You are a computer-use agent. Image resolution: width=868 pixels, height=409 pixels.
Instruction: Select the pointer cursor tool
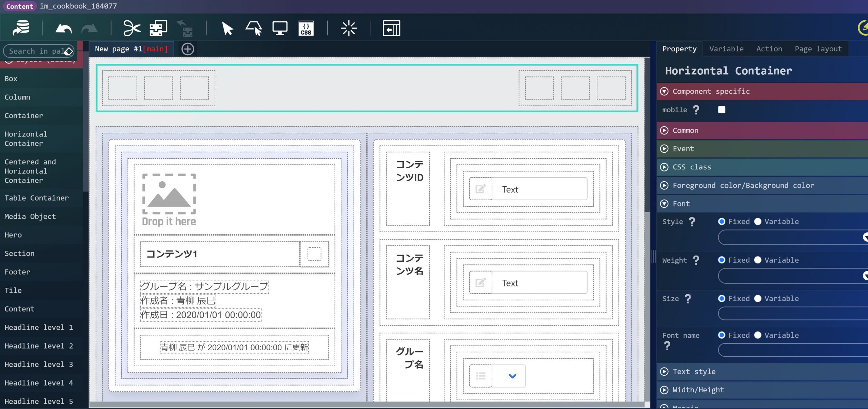[227, 29]
